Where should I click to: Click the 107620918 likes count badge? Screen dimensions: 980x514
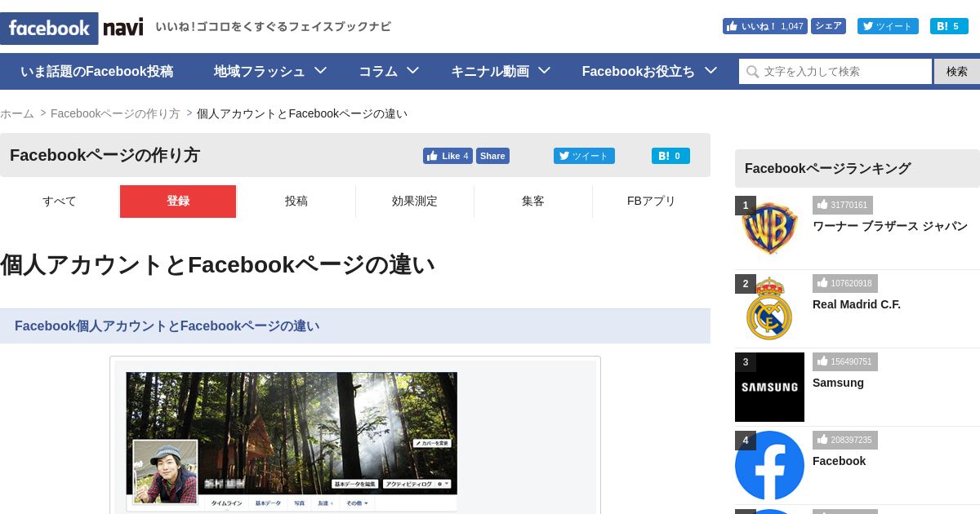point(845,283)
